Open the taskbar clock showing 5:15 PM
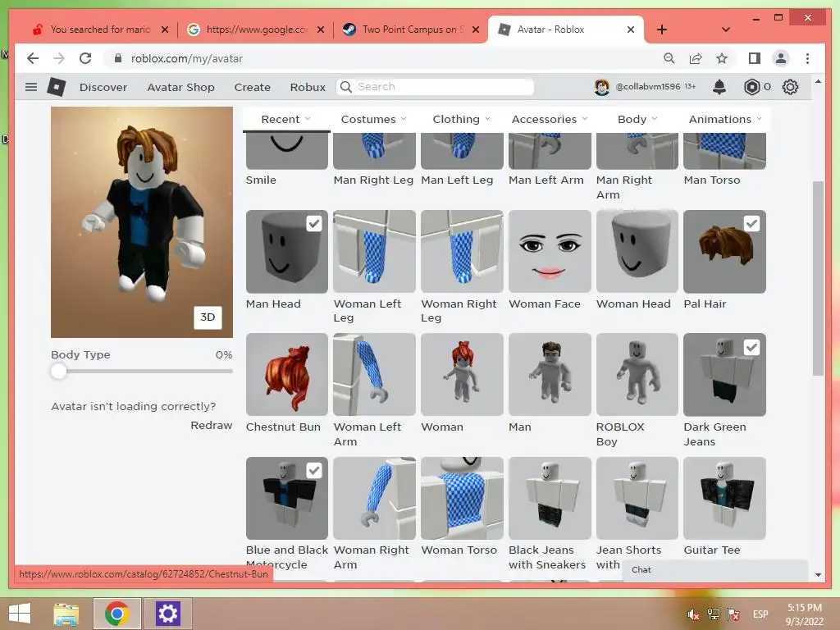 point(804,614)
